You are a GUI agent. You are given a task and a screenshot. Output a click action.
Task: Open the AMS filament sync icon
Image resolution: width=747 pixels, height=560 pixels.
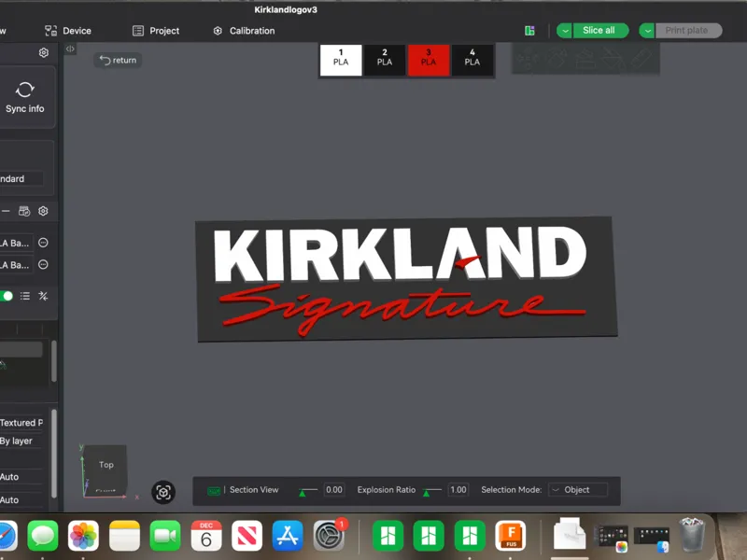point(24,211)
